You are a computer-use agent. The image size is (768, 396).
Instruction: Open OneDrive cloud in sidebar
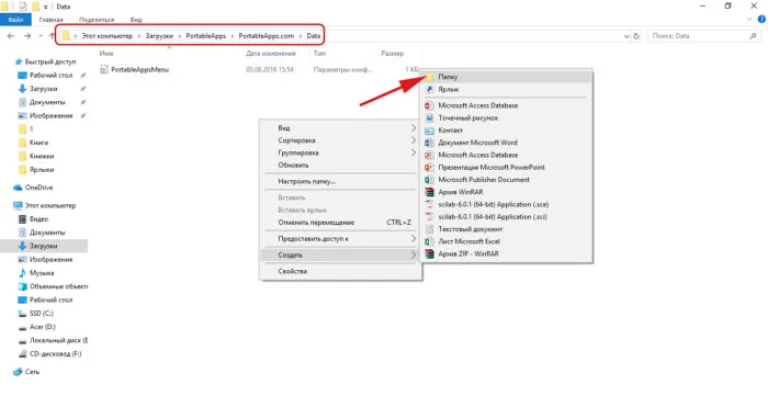33,188
